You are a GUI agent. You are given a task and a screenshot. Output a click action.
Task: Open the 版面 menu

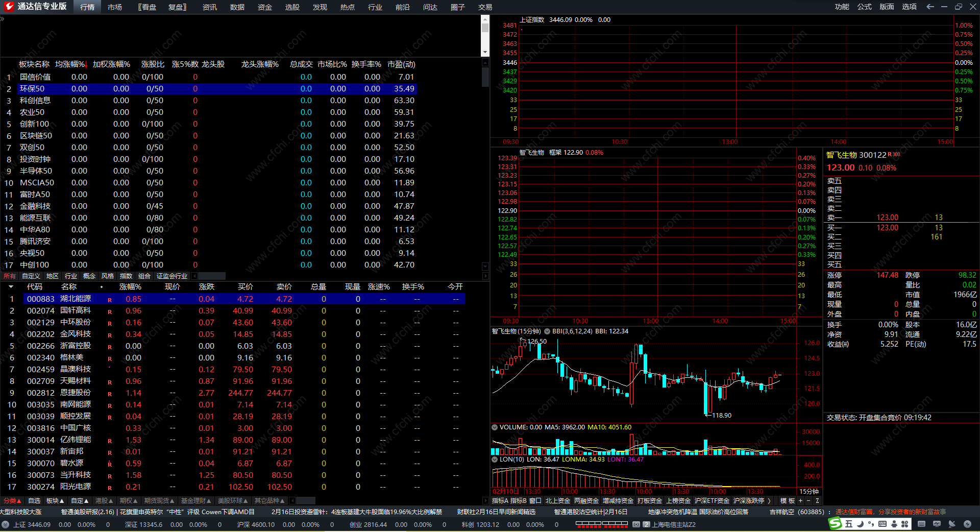[x=887, y=7]
